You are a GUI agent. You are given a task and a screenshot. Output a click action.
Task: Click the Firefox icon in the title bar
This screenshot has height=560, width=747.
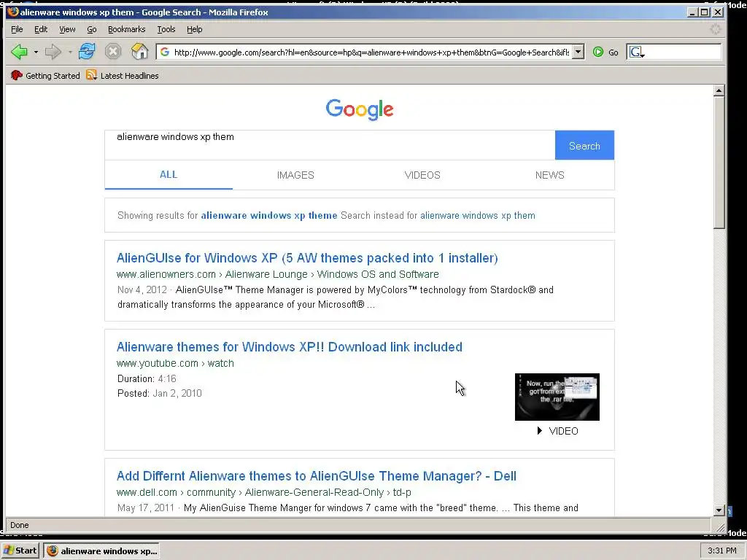pyautogui.click(x=13, y=12)
